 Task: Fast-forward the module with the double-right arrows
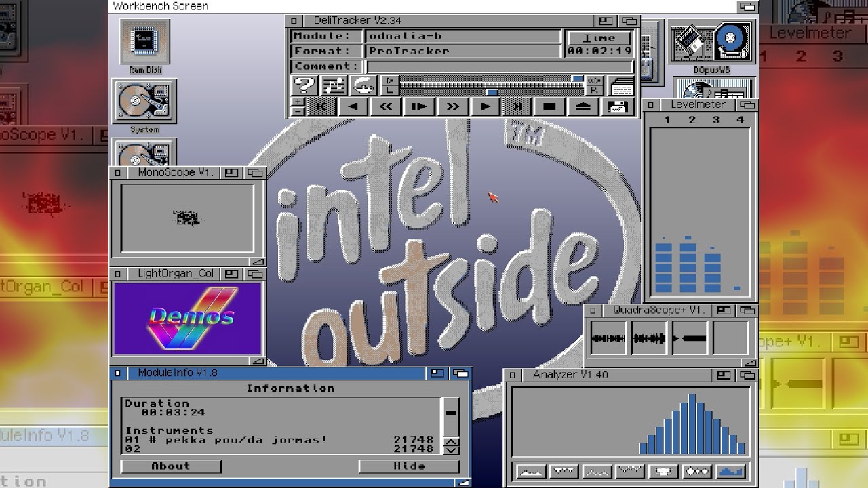pyautogui.click(x=452, y=106)
